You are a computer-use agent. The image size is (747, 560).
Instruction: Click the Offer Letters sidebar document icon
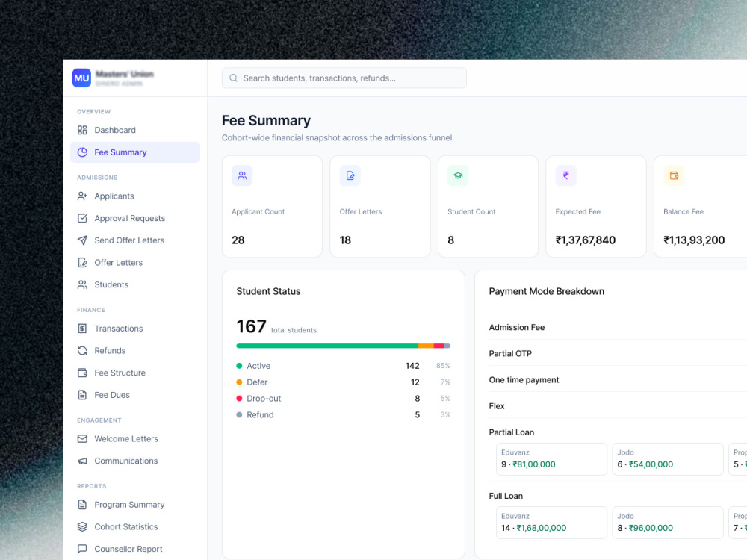[x=82, y=262]
